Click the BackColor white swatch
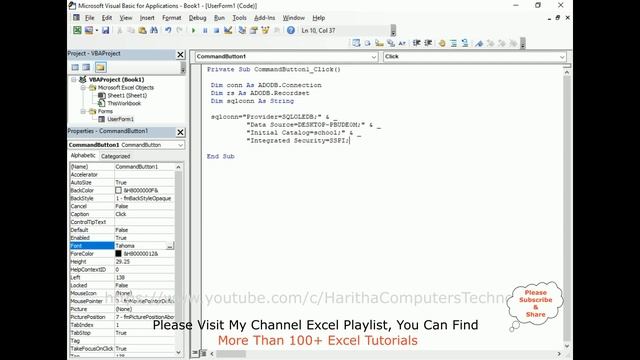 (x=118, y=191)
